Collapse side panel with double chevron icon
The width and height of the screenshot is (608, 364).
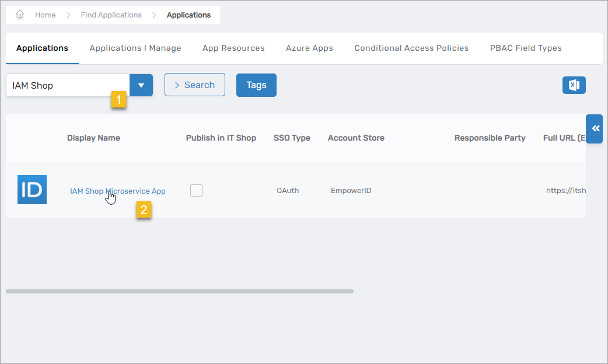click(x=595, y=129)
